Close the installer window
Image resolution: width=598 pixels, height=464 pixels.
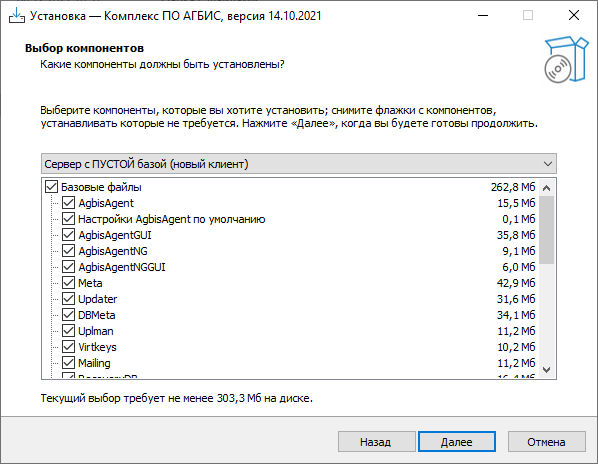tap(574, 16)
